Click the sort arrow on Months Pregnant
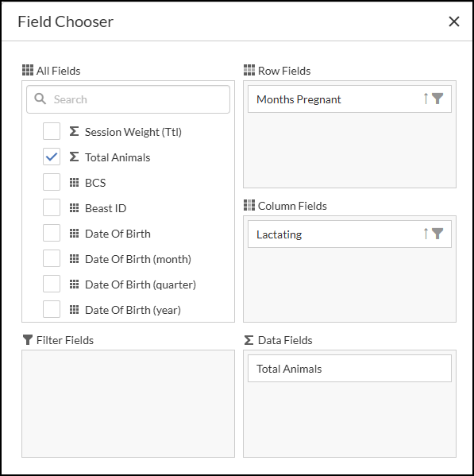This screenshot has width=474, height=476. [x=426, y=99]
